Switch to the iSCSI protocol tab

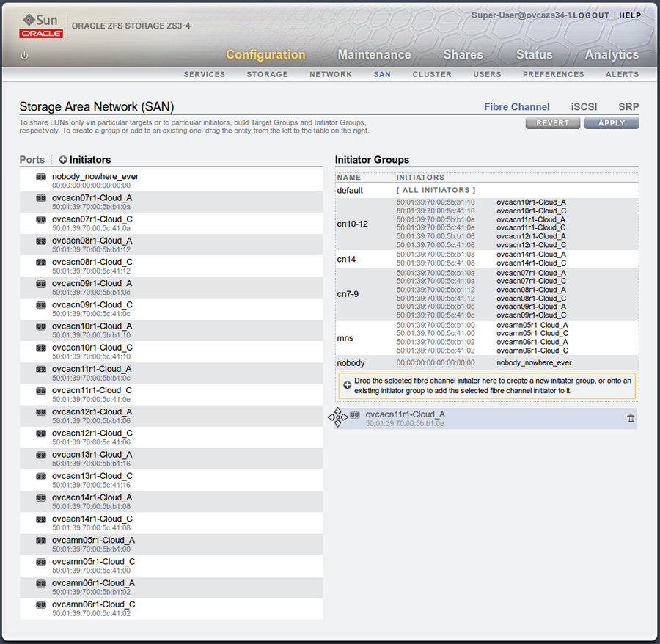click(584, 106)
